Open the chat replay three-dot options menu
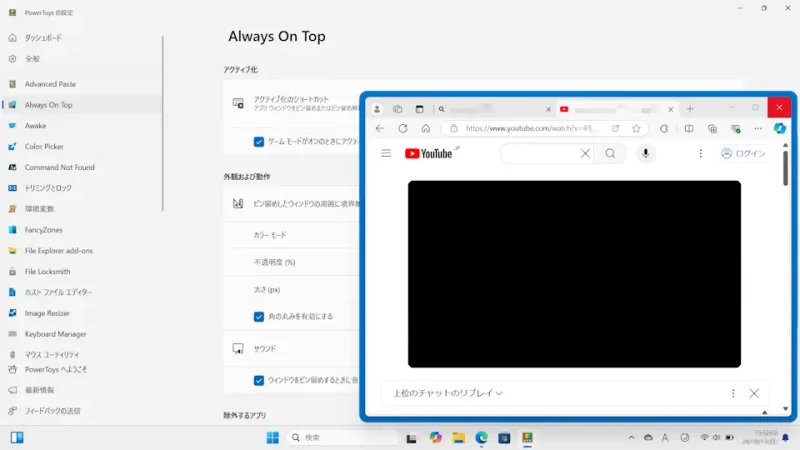Screen dimensions: 800x450 click(733, 393)
